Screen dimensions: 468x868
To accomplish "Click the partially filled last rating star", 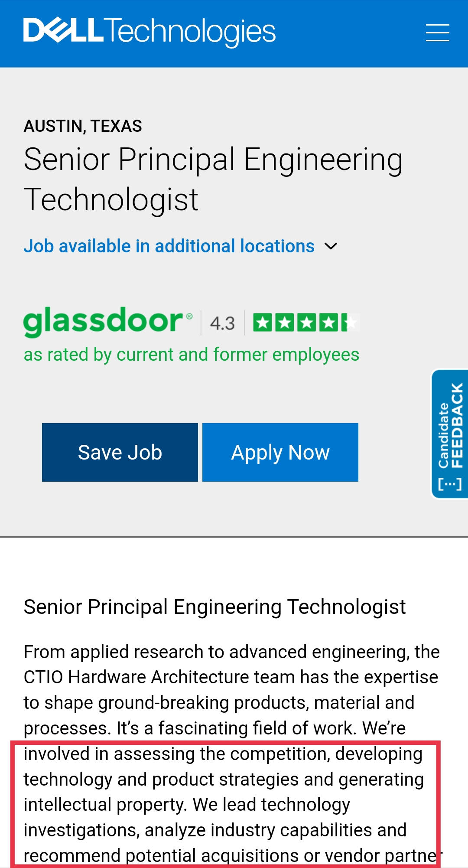I will [x=351, y=323].
